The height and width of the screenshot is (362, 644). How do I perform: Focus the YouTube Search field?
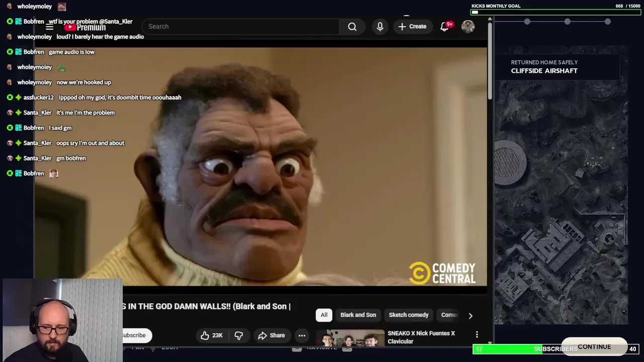point(240,27)
